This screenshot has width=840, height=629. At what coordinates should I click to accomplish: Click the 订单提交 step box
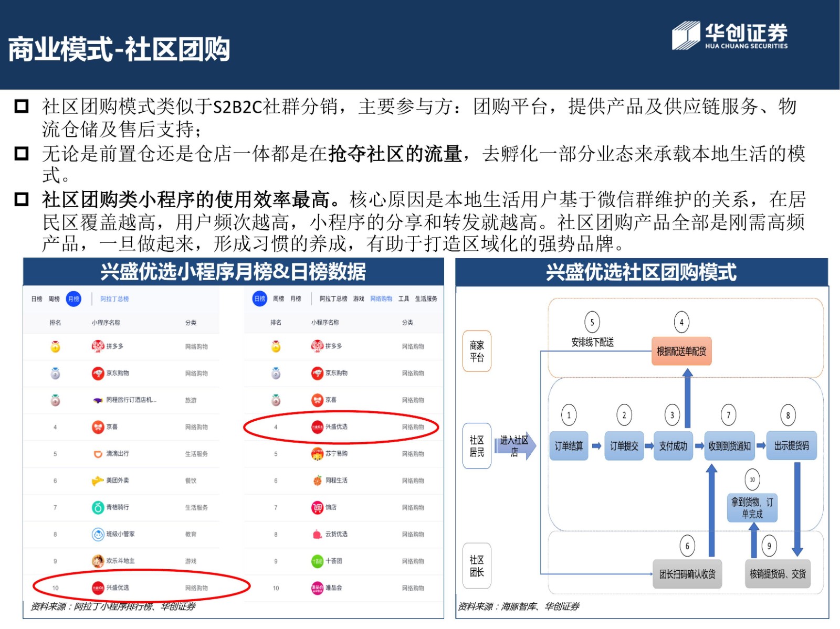pyautogui.click(x=624, y=446)
